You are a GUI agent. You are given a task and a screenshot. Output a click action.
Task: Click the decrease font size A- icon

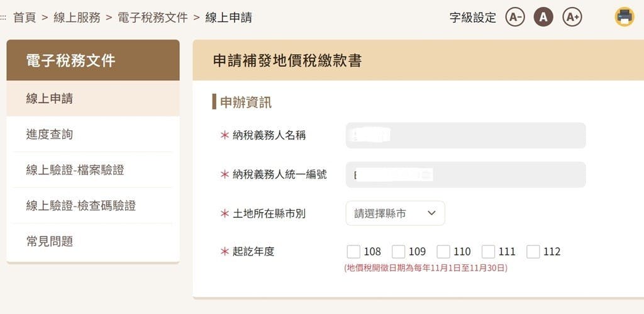pos(514,17)
